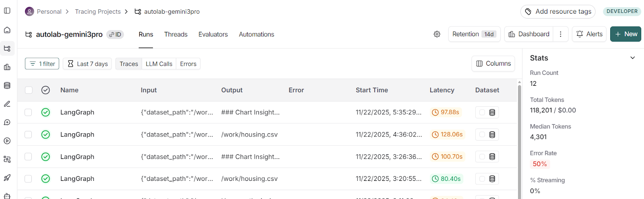Switch to the Threads tab
The height and width of the screenshot is (199, 644).
(x=175, y=35)
